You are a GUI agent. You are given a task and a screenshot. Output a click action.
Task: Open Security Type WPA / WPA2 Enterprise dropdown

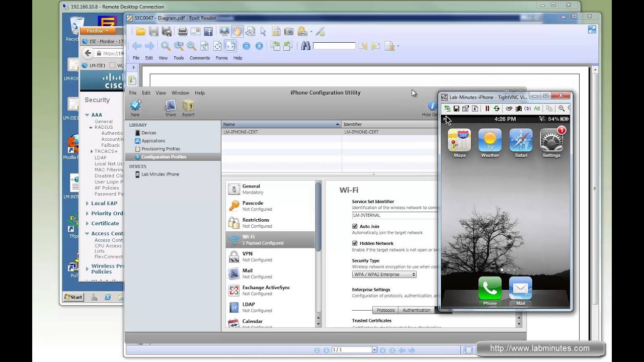384,275
